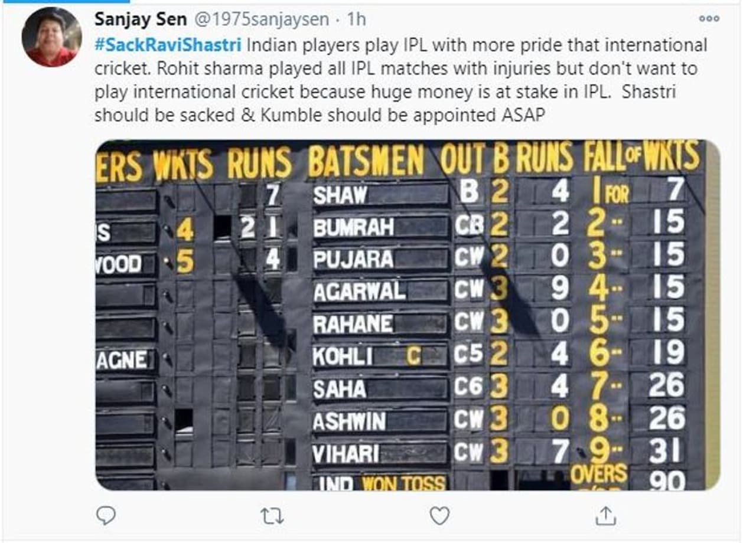Open the @1975sanjaysen handle link
The width and height of the screenshot is (756, 543).
(262, 19)
